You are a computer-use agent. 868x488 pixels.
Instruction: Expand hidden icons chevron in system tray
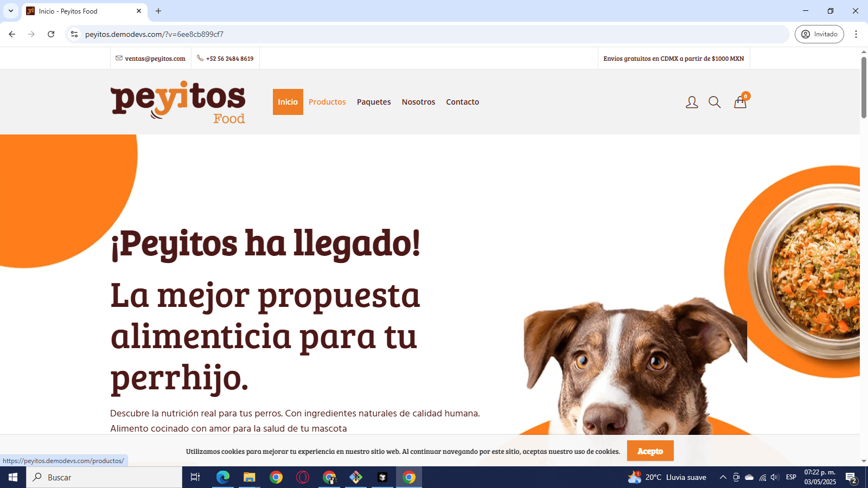(723, 477)
